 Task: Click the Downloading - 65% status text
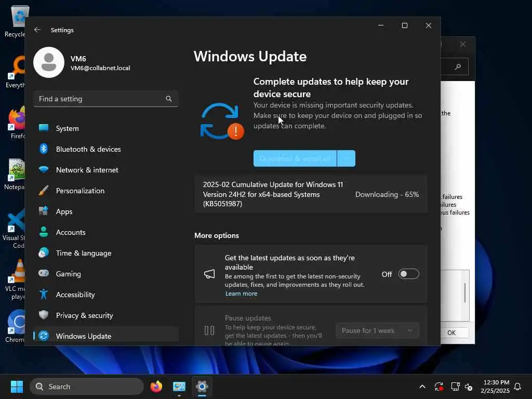387,194
